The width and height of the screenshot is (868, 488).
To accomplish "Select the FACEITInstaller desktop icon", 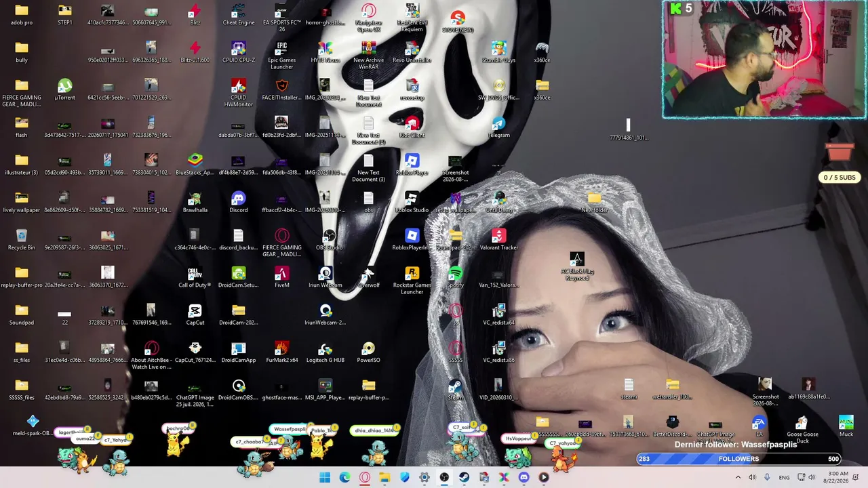I will click(282, 89).
